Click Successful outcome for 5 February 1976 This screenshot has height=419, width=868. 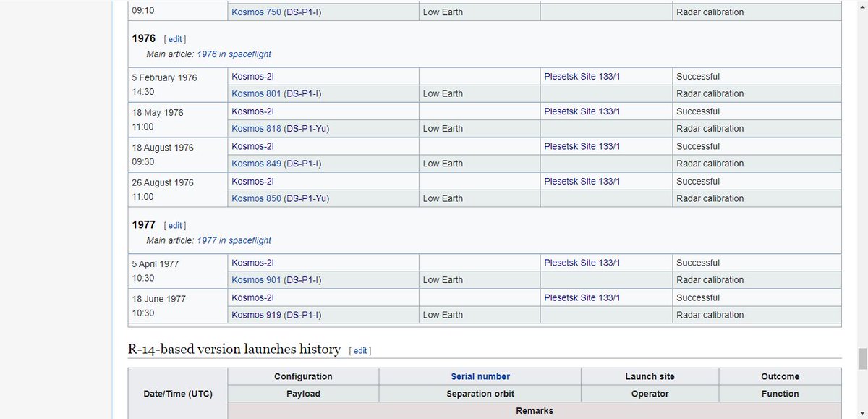click(x=698, y=77)
